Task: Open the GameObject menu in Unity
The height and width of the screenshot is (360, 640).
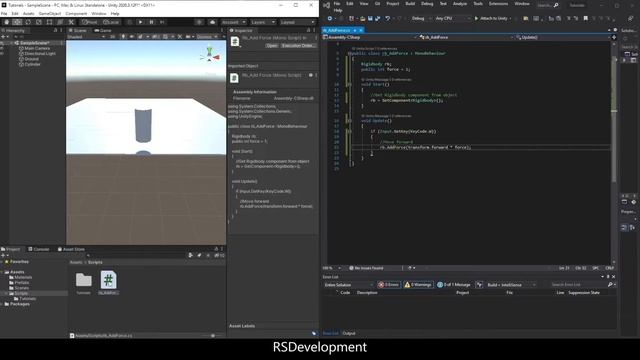Action: coord(50,13)
